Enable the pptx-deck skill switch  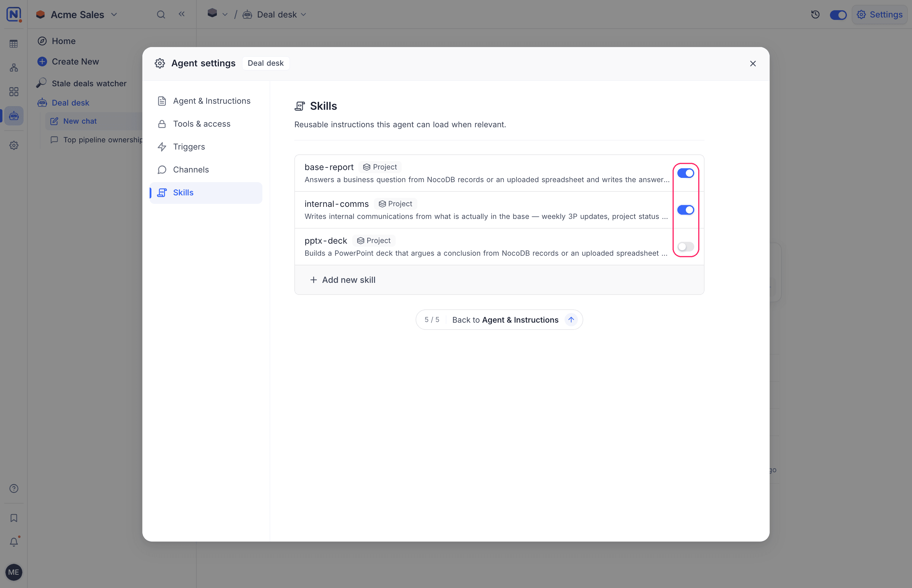[686, 247]
